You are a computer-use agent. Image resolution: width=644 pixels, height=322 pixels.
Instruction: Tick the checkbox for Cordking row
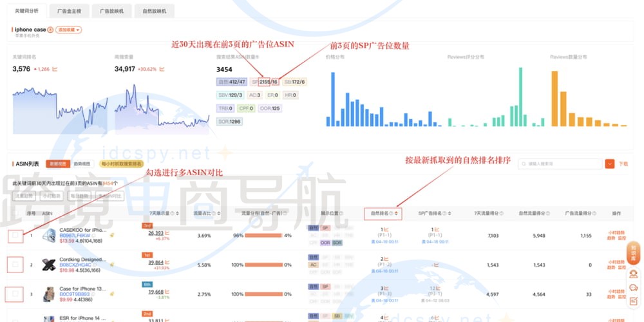click(15, 265)
